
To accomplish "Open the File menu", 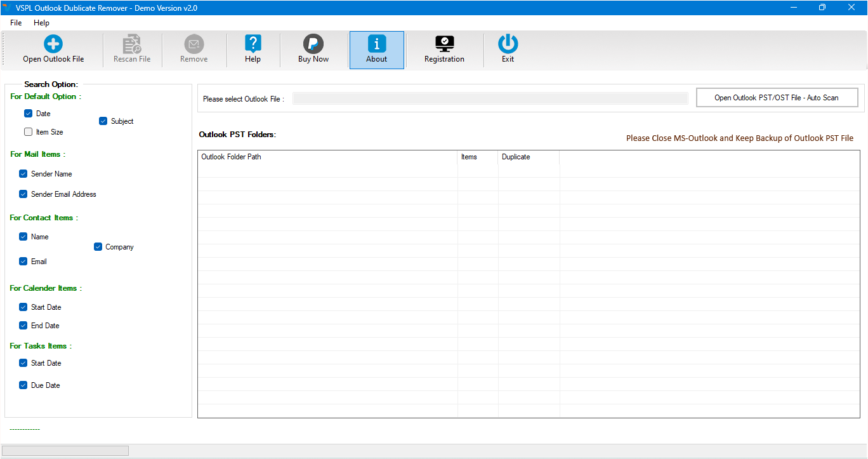I will coord(16,23).
